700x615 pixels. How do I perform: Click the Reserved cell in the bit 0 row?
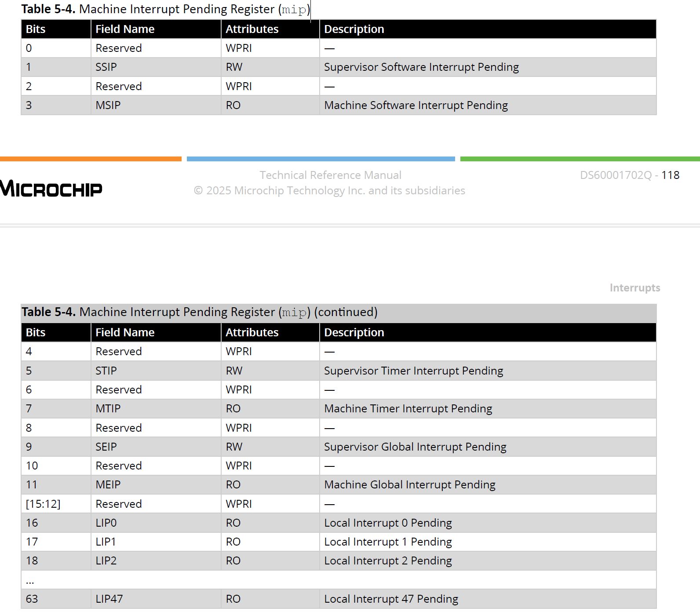pos(156,48)
